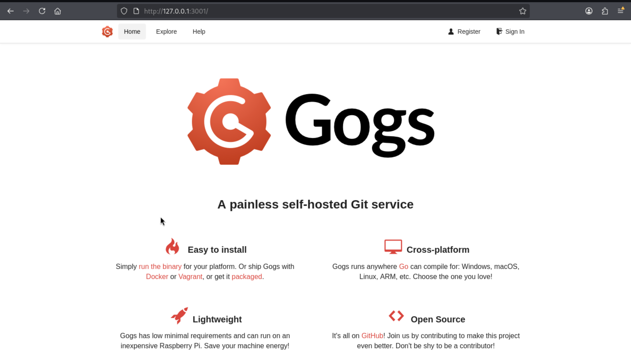Click the Register link
The width and height of the screenshot is (631, 364).
pos(464,32)
